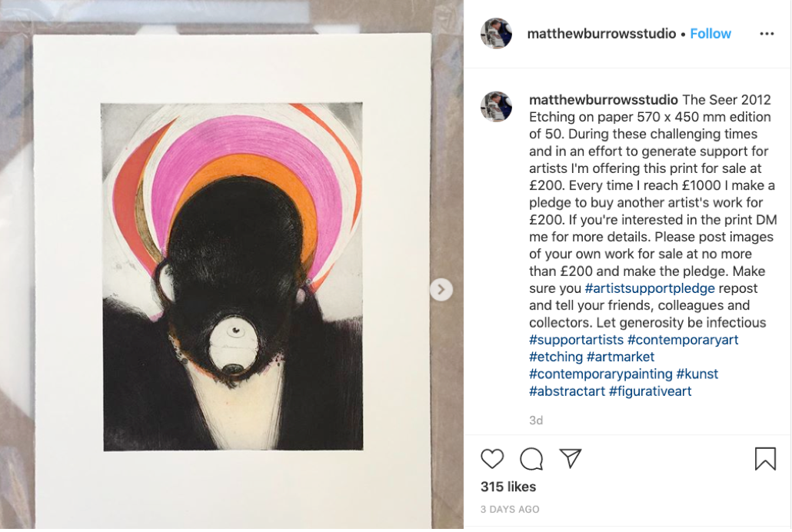Open the #etching hashtag
The height and width of the screenshot is (532, 792).
(556, 357)
